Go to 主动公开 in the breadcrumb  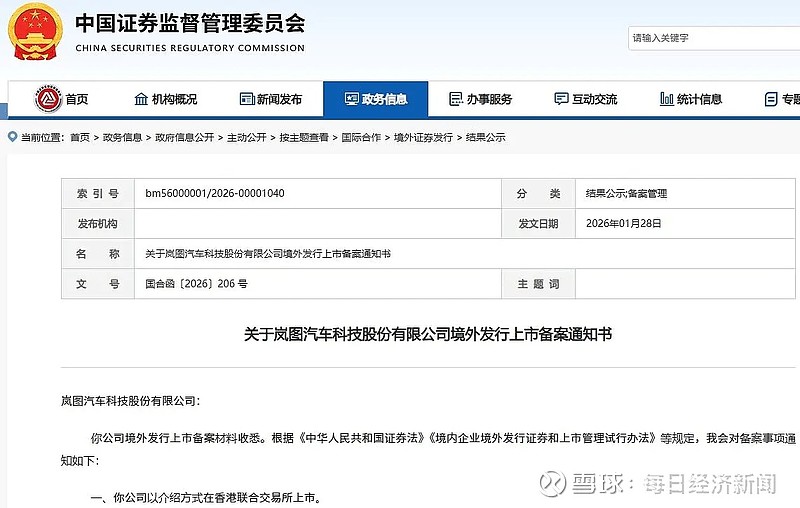(247, 137)
